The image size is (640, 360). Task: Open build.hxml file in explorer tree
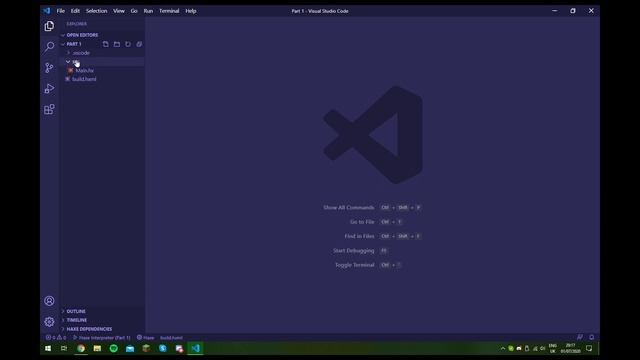click(x=102, y=79)
